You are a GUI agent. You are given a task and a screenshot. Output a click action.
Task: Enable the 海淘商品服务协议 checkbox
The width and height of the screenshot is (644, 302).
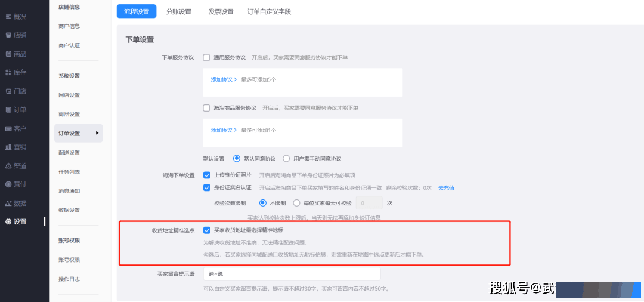point(206,108)
